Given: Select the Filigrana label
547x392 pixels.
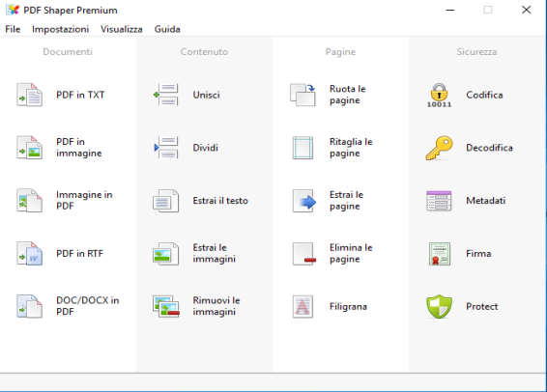Looking at the screenshot, I should point(348,307).
